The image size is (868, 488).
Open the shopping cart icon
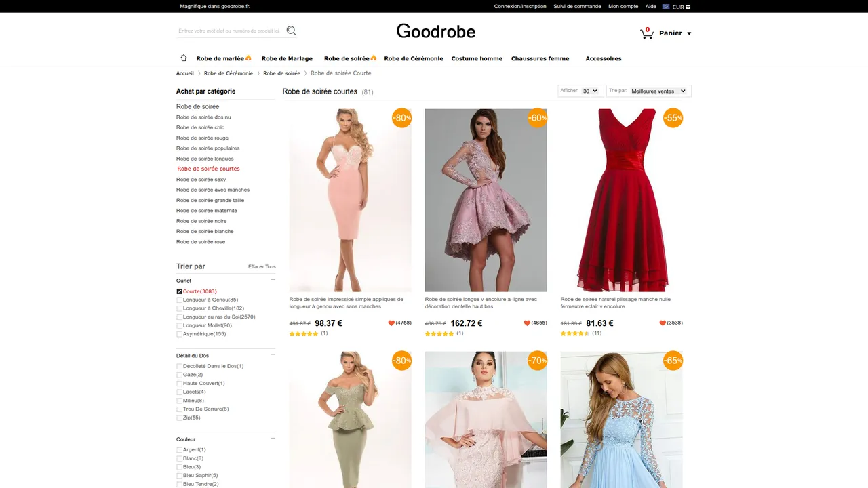point(646,33)
